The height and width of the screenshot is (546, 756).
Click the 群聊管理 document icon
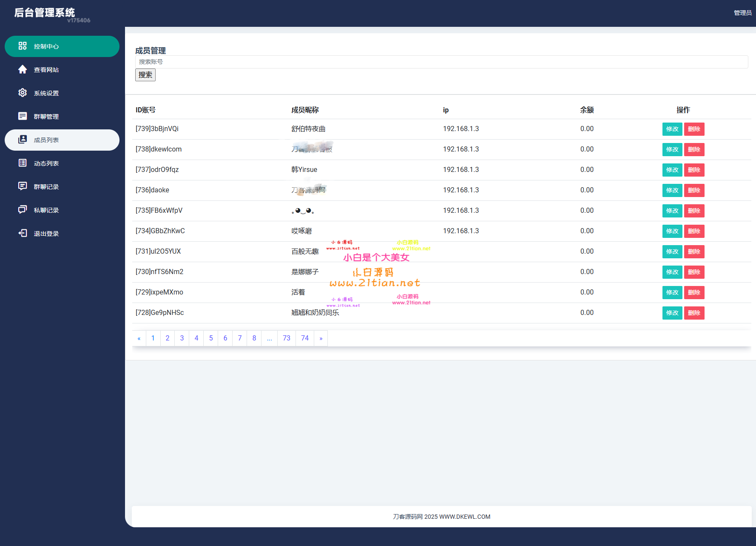pyautogui.click(x=23, y=116)
